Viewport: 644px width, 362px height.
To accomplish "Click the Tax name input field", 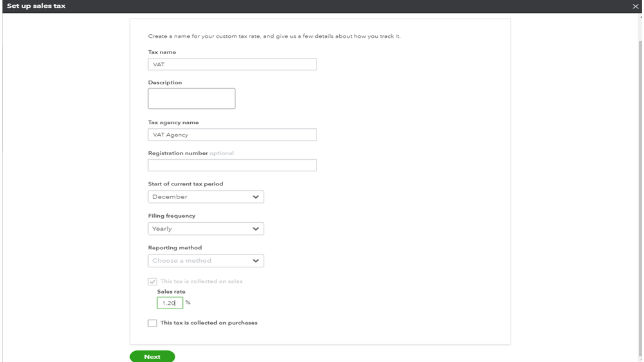I will [232, 64].
